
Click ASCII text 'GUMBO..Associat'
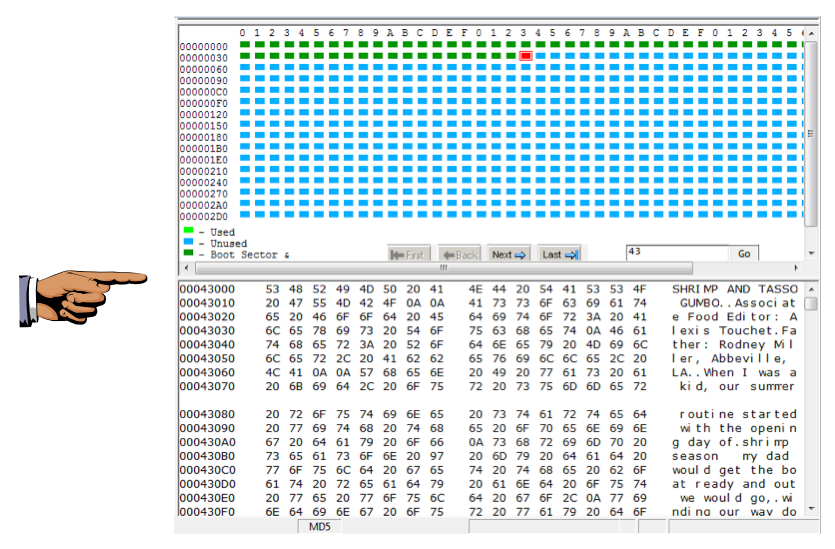pos(737,303)
